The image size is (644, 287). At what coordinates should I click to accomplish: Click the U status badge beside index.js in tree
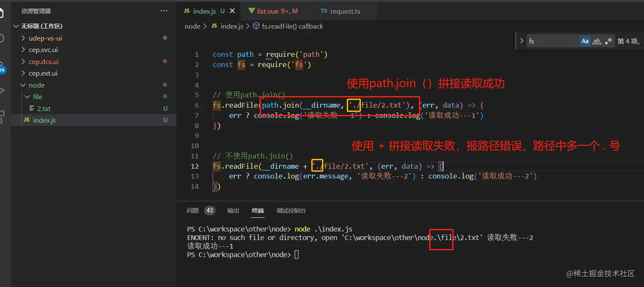point(165,120)
